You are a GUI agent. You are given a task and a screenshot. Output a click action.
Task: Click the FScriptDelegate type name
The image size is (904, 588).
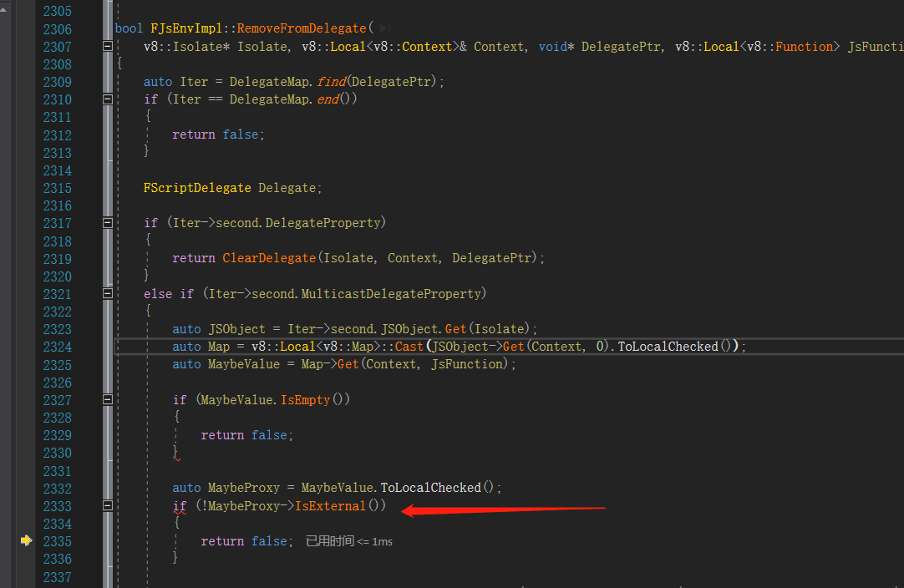point(197,188)
